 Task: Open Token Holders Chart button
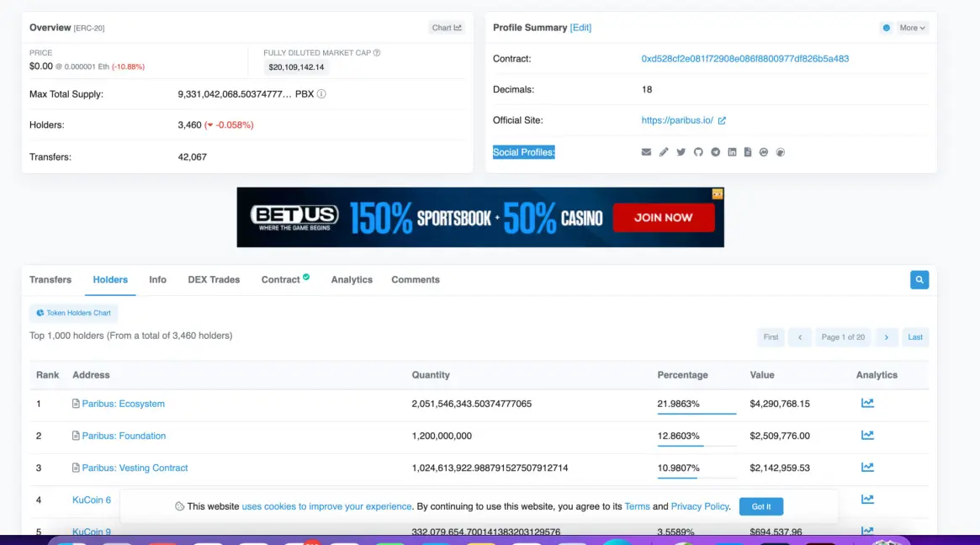coord(73,313)
